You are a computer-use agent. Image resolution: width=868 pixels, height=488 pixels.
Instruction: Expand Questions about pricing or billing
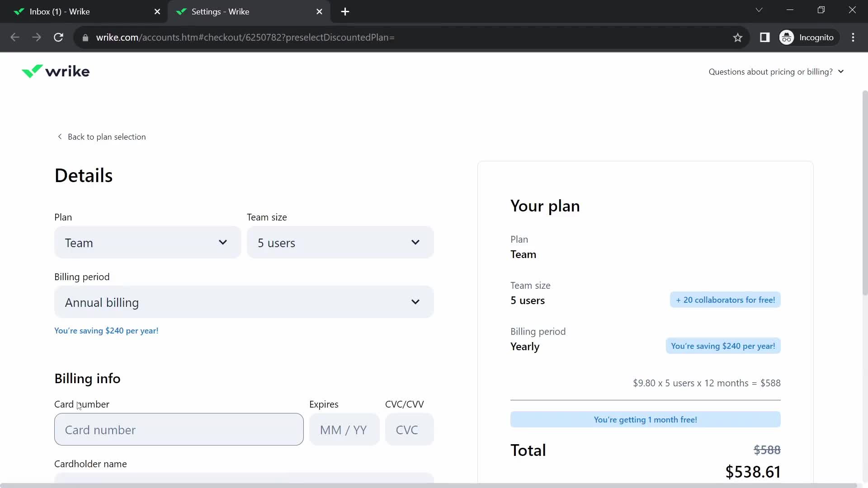click(776, 72)
